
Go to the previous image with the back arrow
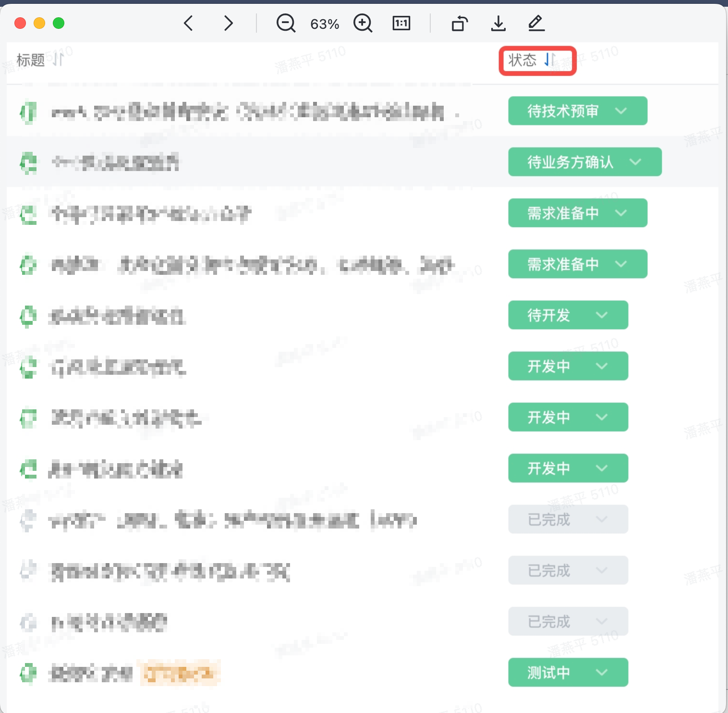pyautogui.click(x=188, y=23)
